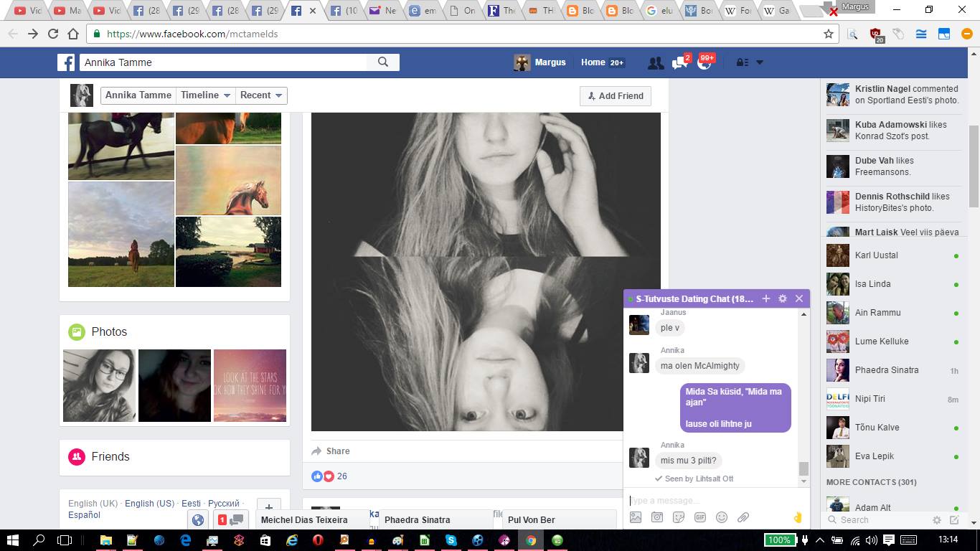The image size is (980, 551).
Task: Switch language to Русский
Action: (x=223, y=504)
